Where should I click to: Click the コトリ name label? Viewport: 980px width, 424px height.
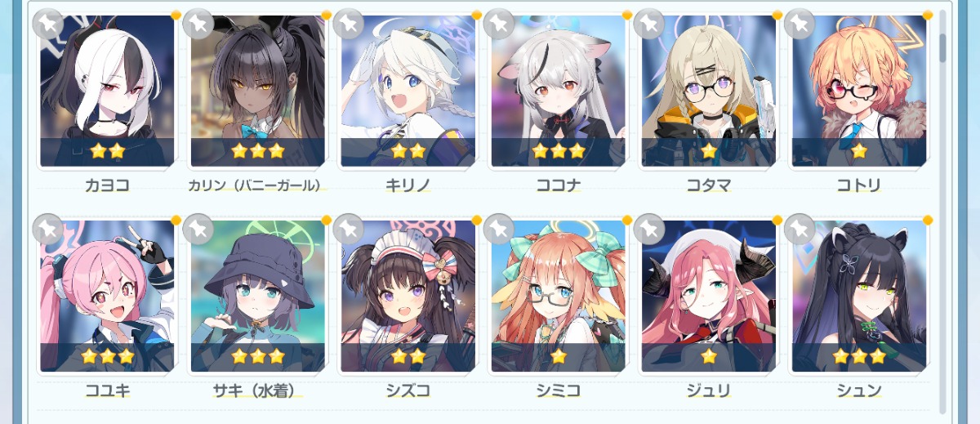coord(859,185)
